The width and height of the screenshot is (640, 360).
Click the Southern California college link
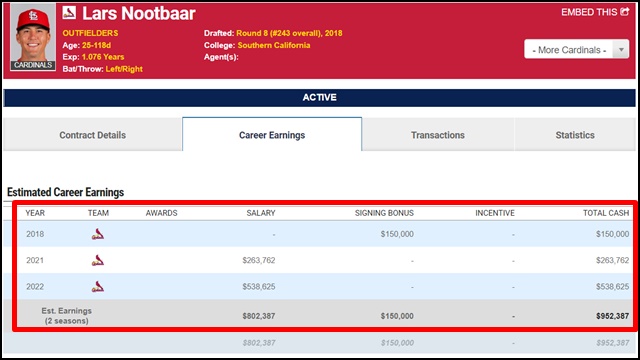coord(274,45)
